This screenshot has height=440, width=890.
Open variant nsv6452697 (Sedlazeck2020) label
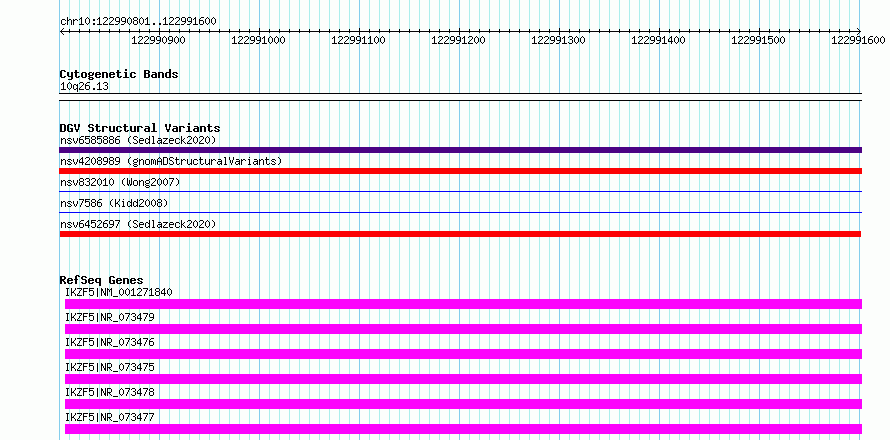(138, 224)
